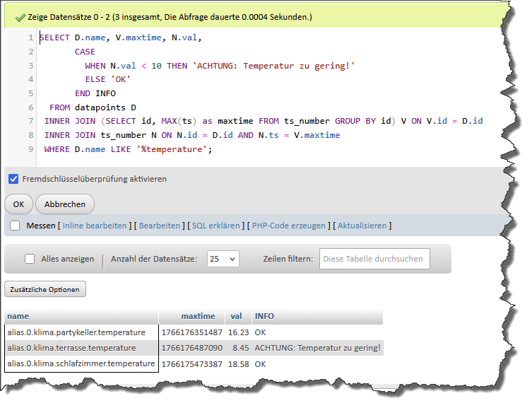532x408 pixels.
Task: Expand Zusätzliche Optionen
Action: click(x=45, y=289)
